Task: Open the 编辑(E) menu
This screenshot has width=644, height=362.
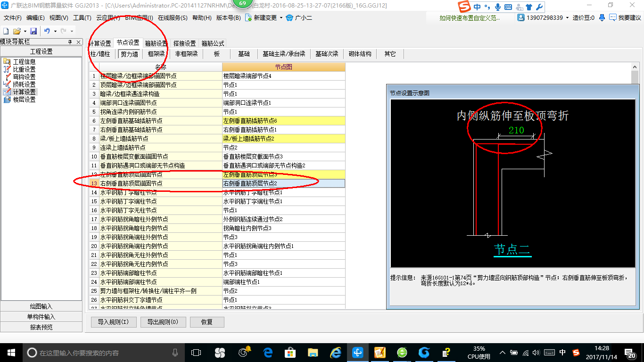Action: click(x=35, y=17)
